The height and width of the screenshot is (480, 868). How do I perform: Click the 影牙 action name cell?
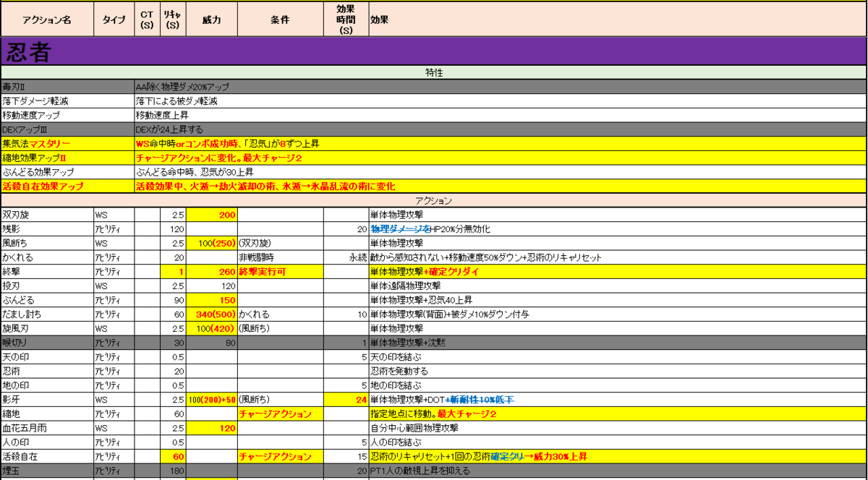pyautogui.click(x=47, y=400)
